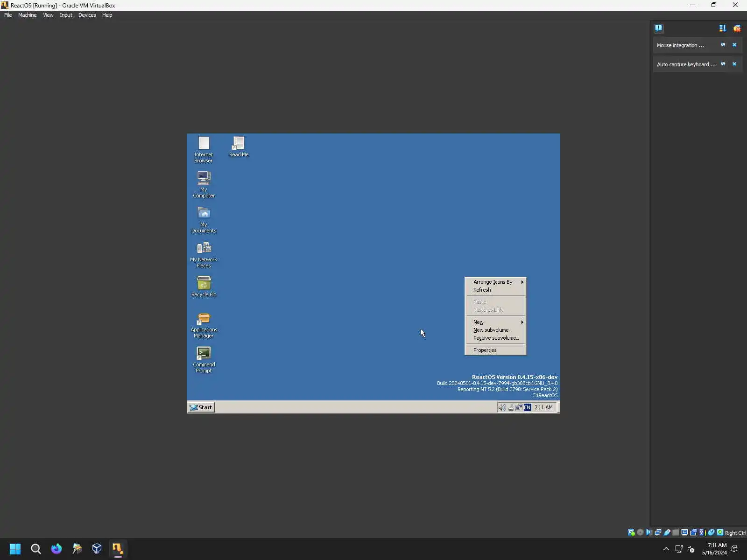
Task: Click the VirtualBox virtualization features indicator
Action: pos(701,532)
